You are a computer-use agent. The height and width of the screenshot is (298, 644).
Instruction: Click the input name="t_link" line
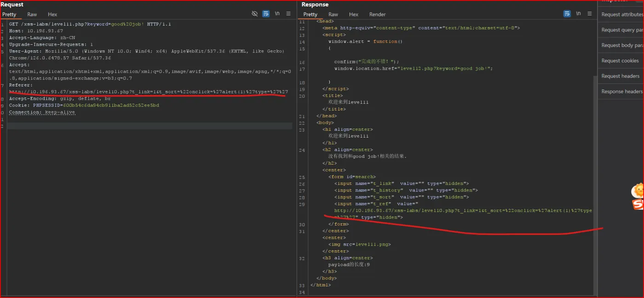[x=402, y=184]
